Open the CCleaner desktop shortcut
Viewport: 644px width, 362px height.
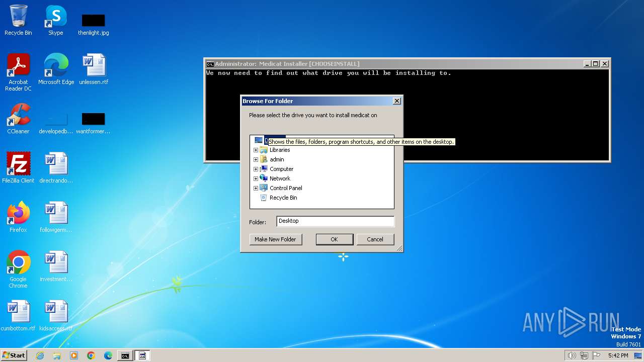18,119
